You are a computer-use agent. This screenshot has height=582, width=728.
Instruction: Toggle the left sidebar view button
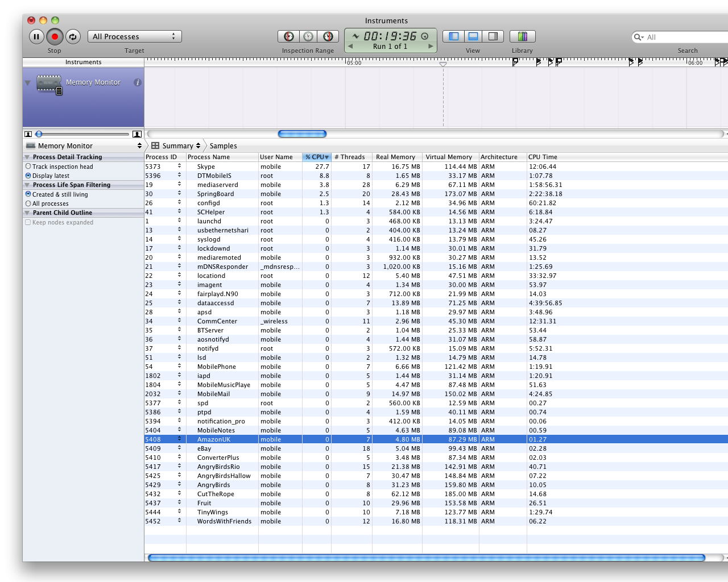453,37
